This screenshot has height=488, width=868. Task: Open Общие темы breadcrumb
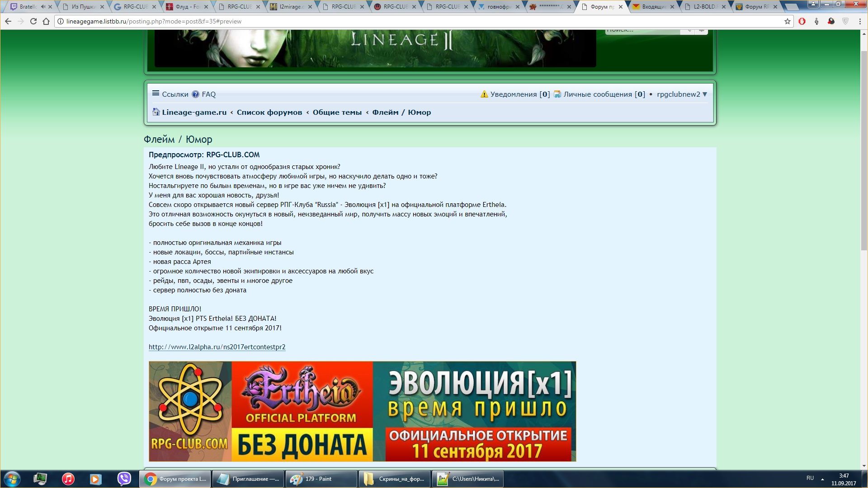337,112
